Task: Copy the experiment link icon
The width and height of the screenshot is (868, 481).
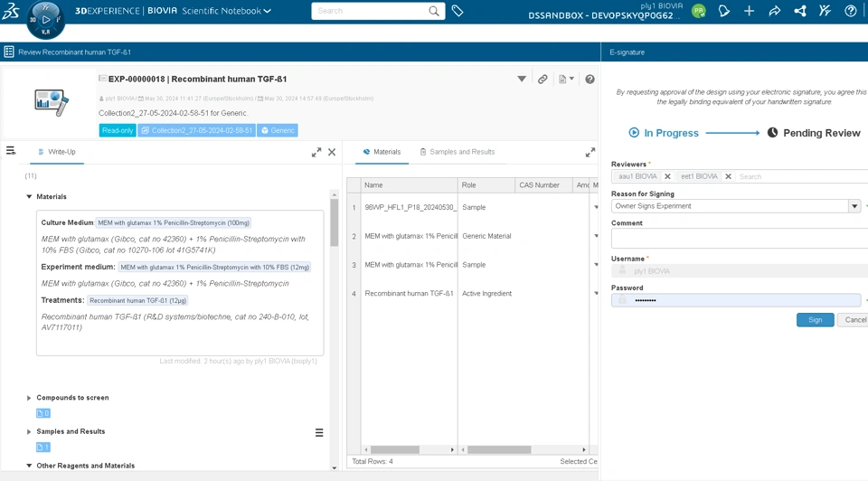Action: (542, 80)
